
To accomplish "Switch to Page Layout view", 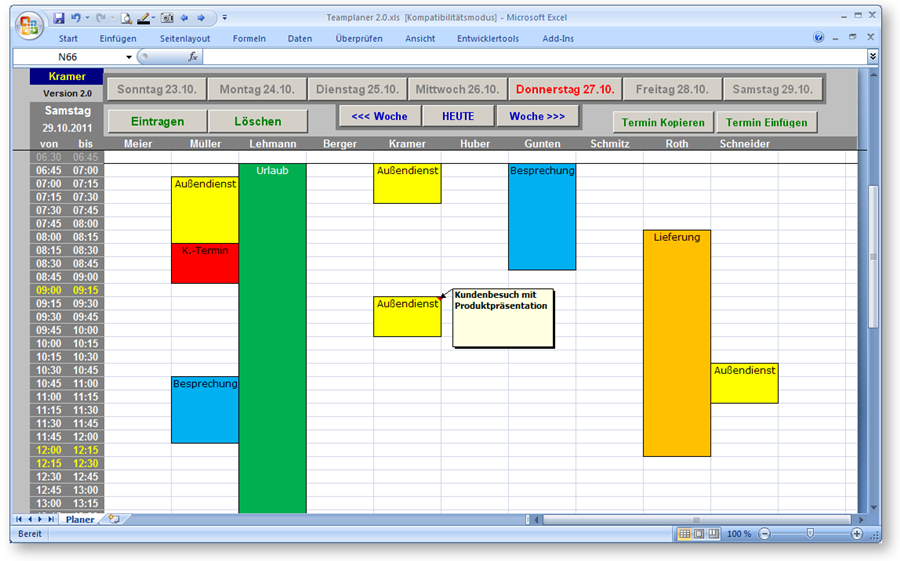I will coord(699,533).
